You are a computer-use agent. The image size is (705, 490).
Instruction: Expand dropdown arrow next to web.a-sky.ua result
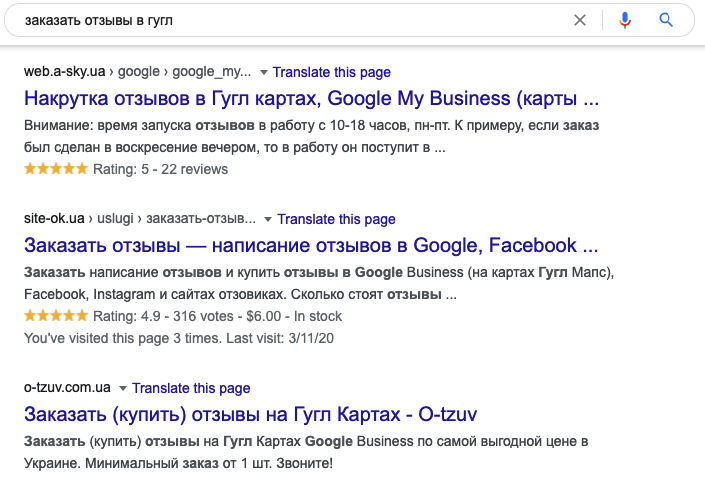pyautogui.click(x=264, y=72)
